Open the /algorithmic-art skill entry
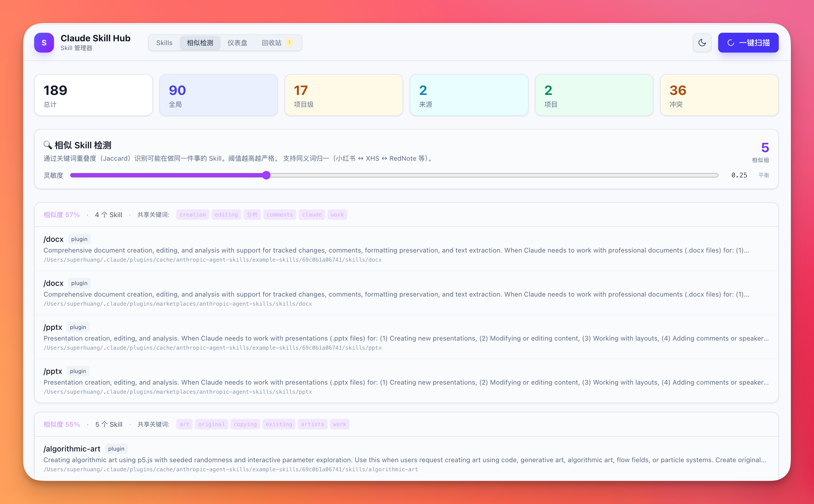 click(x=72, y=449)
